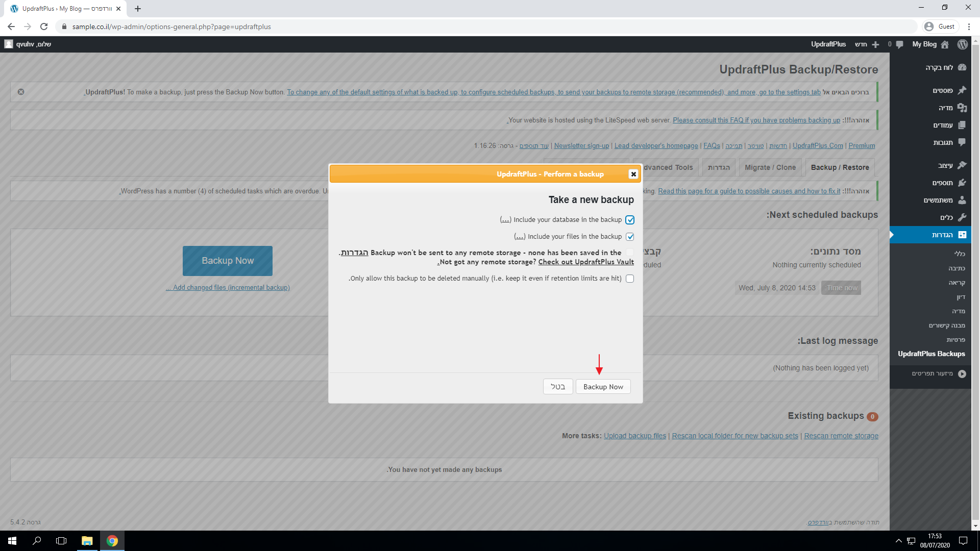Switch to the Backup / Restore tab

click(x=840, y=167)
